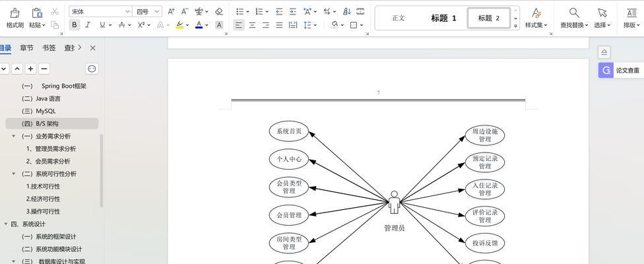Screen dimensions: 644x264
Task: Click the increase indent icon
Action: [292, 11]
